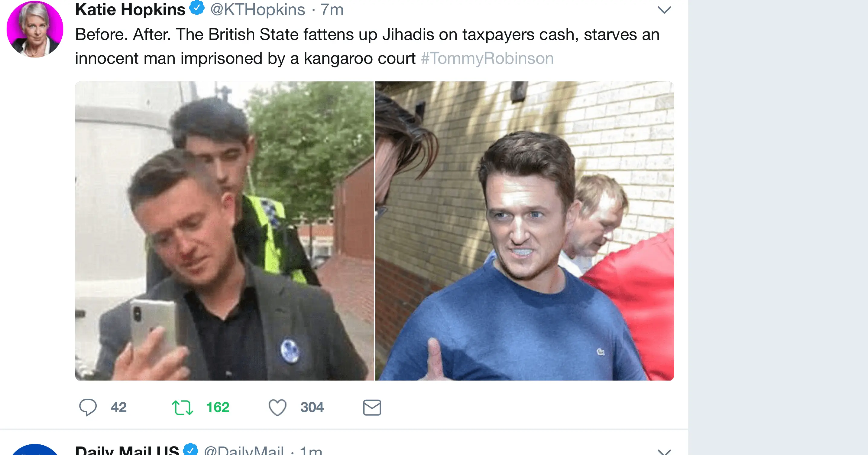
Task: Expand the Katie Hopkins tweet options chevron
Action: coord(664,10)
